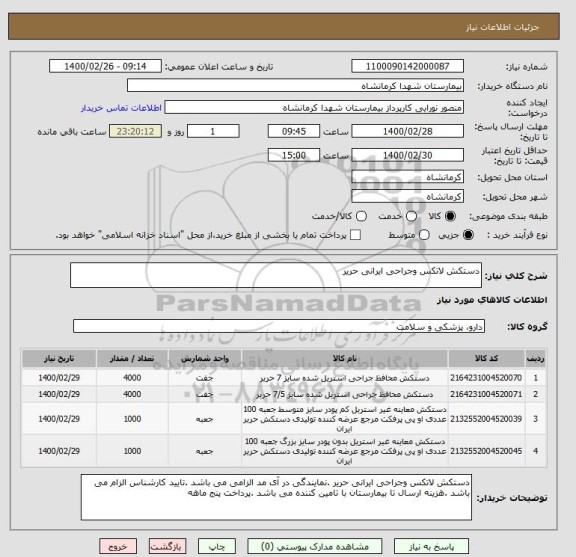Click the delivery province field کرمانشاه

click(x=407, y=177)
